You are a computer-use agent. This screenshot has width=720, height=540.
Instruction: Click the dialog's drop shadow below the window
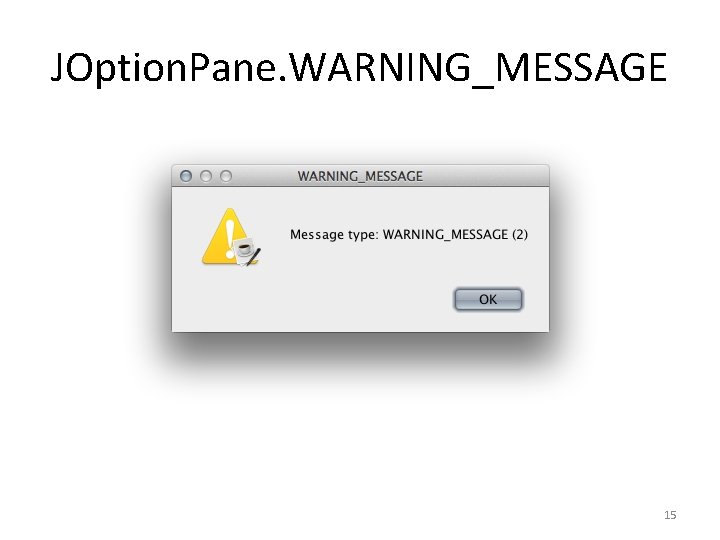click(x=360, y=351)
